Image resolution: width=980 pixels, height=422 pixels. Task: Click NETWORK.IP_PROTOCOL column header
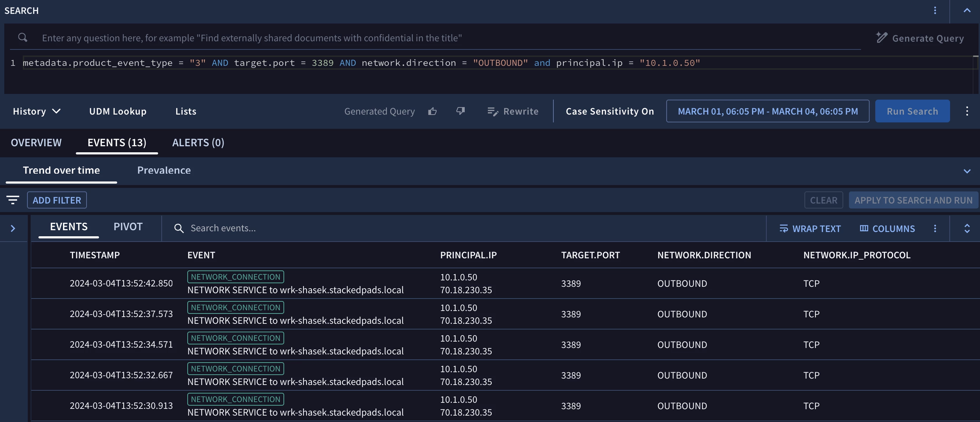(x=857, y=255)
